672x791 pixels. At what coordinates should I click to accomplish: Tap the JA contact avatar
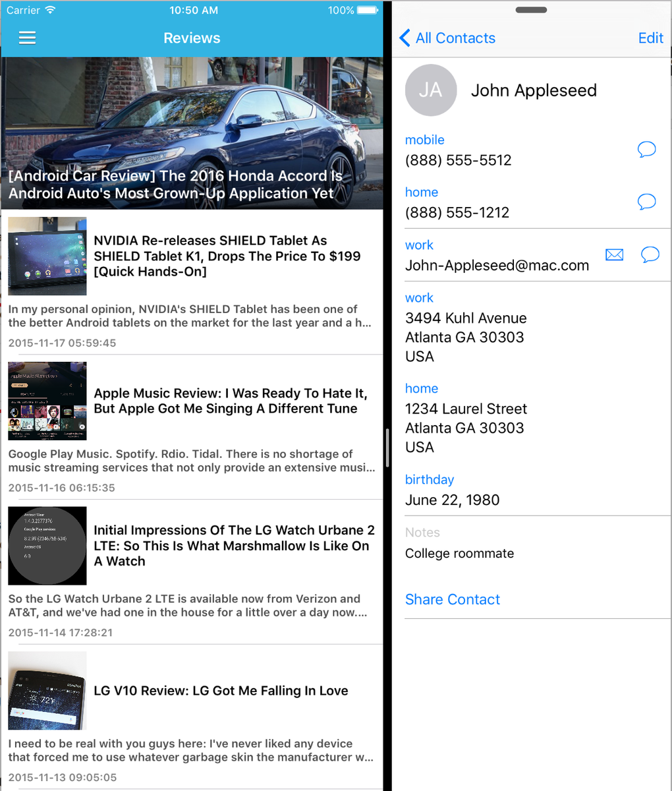point(431,90)
